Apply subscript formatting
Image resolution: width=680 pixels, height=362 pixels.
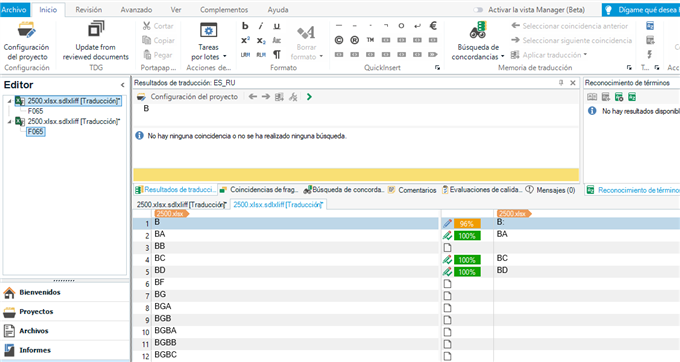pos(261,40)
